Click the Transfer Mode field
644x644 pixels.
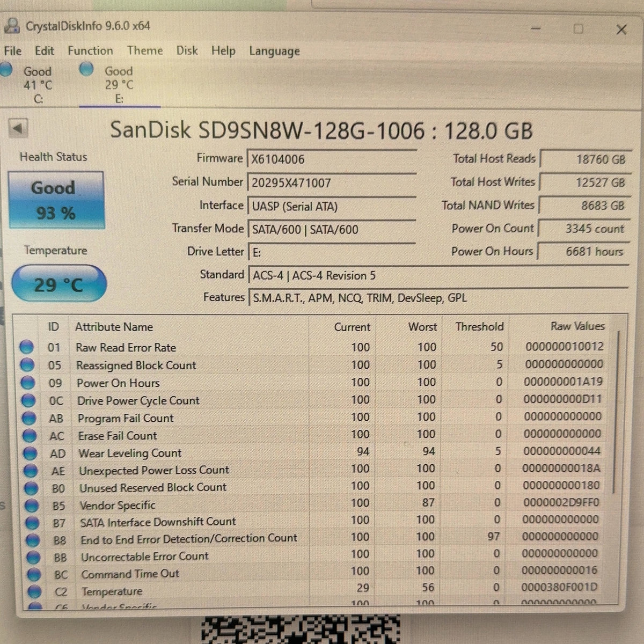click(331, 229)
